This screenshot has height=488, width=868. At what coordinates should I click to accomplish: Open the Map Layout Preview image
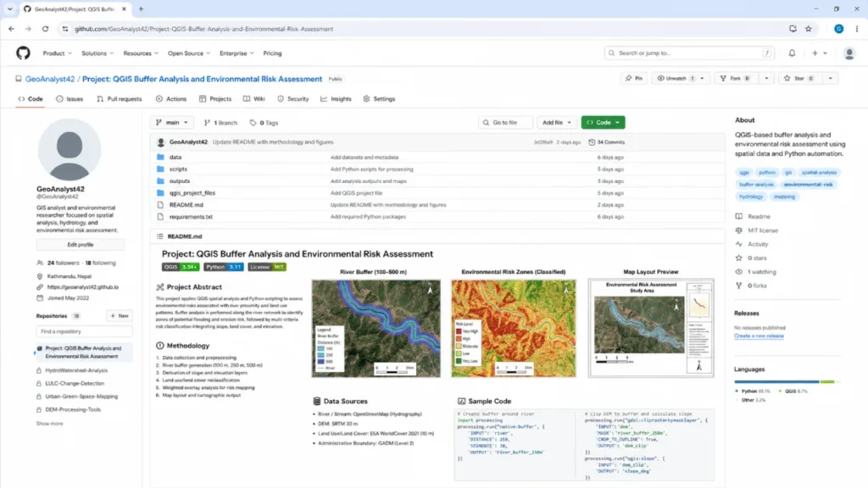tap(651, 329)
